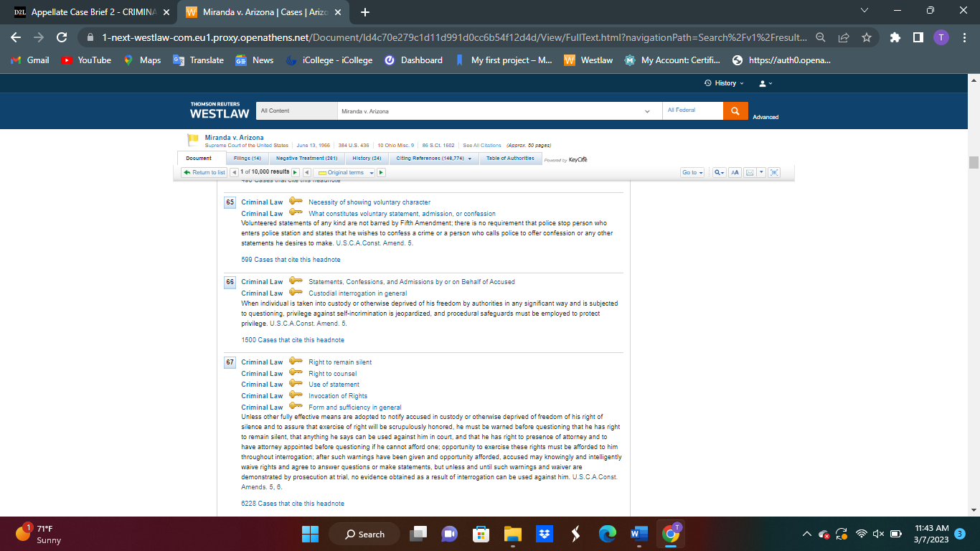Open the All Content dropdown
The image size is (980, 551).
click(x=296, y=110)
